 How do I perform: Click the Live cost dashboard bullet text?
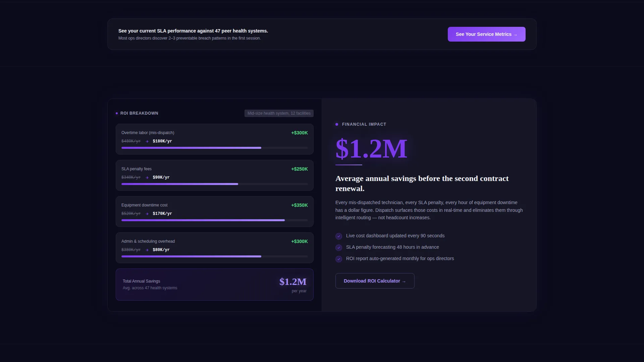(x=395, y=236)
